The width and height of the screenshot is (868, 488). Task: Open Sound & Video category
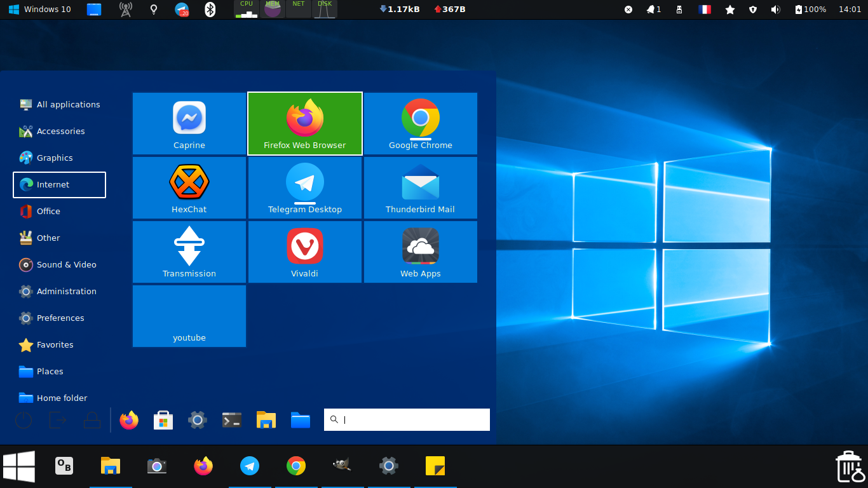coord(60,265)
